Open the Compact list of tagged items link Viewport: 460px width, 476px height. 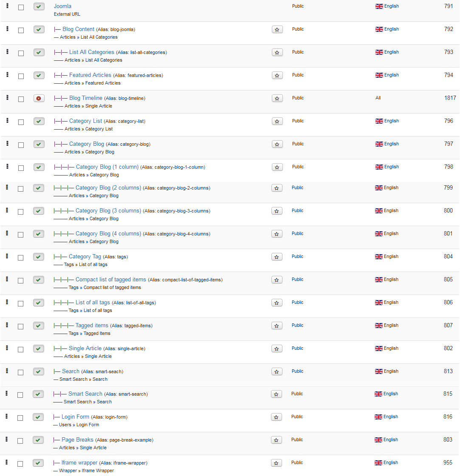111,279
